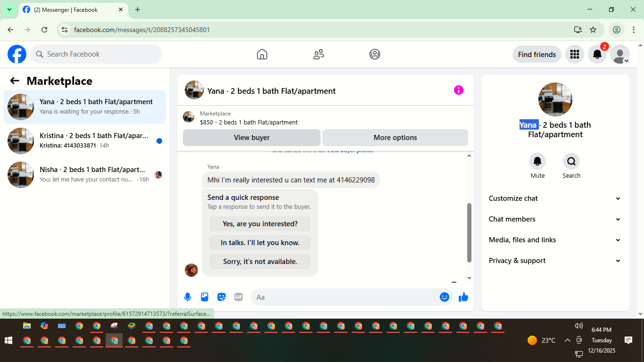Click the install app icon in address bar
Viewport: 644px width, 362px height.
[x=578, y=30]
